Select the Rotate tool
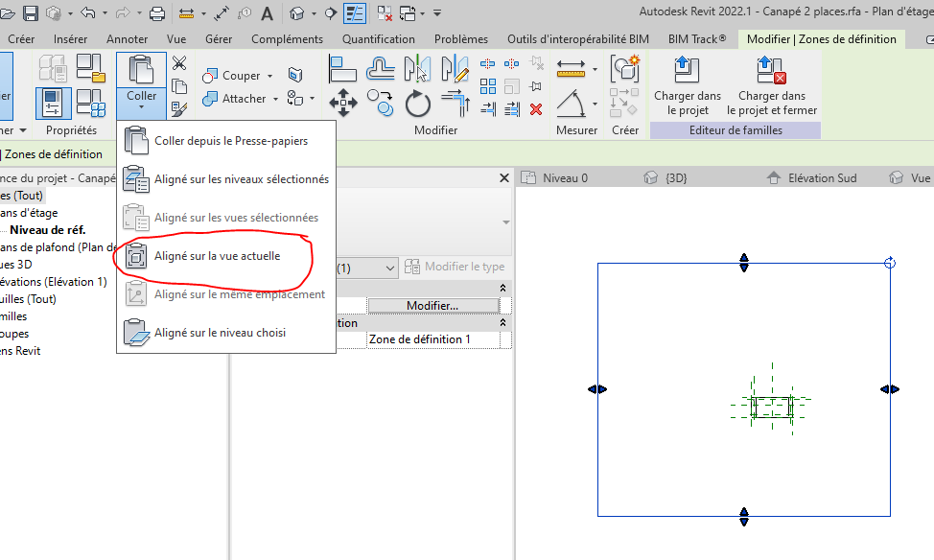The image size is (934, 560). [x=417, y=104]
